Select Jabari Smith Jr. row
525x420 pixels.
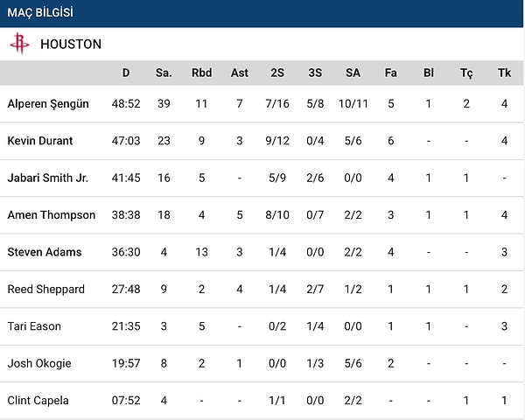click(47, 178)
